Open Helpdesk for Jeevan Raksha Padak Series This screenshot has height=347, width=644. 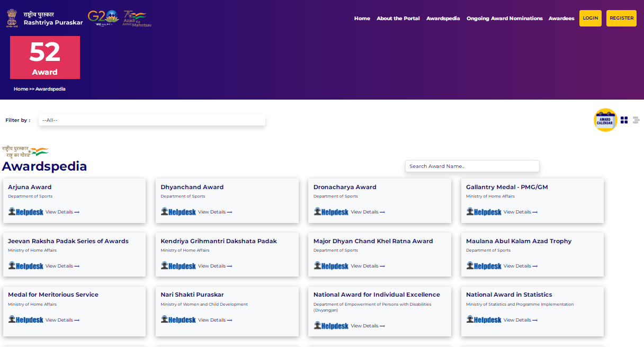[x=26, y=266]
